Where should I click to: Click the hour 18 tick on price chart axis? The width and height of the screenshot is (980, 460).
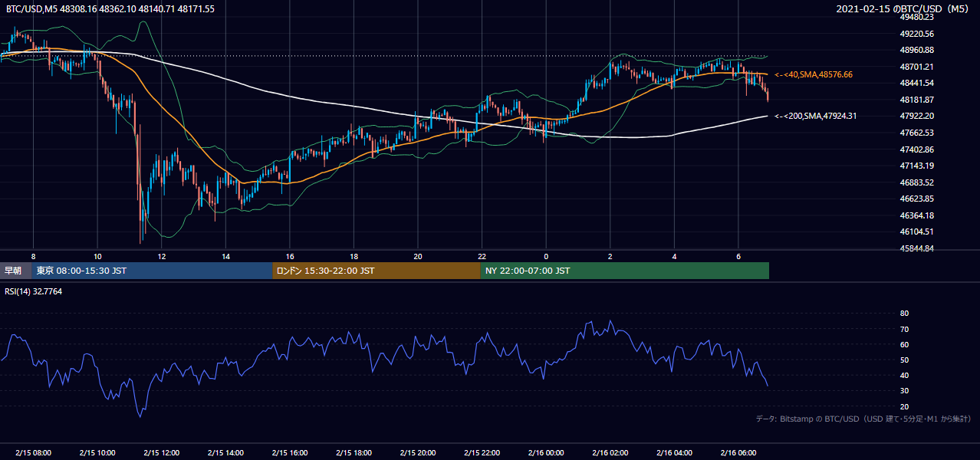coord(354,256)
